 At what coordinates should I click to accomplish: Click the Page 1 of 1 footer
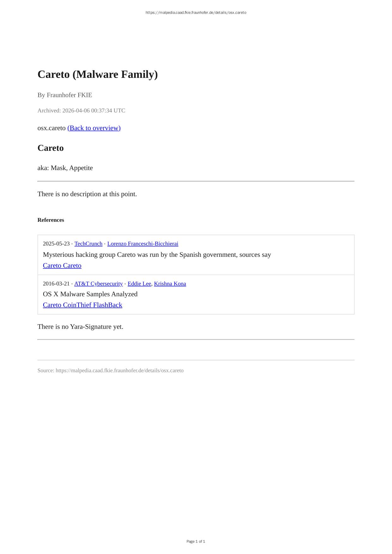[196, 541]
